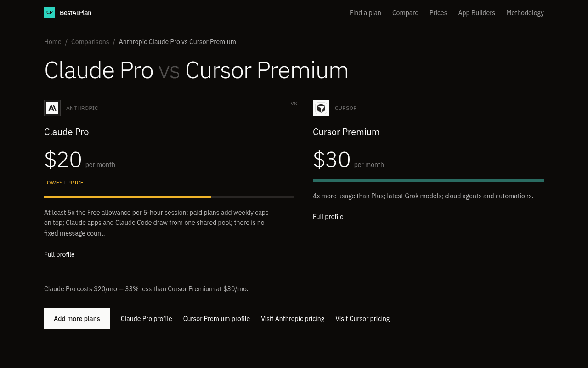The image size is (588, 368).
Task: Click the Claude Pro plan name
Action: 67,132
